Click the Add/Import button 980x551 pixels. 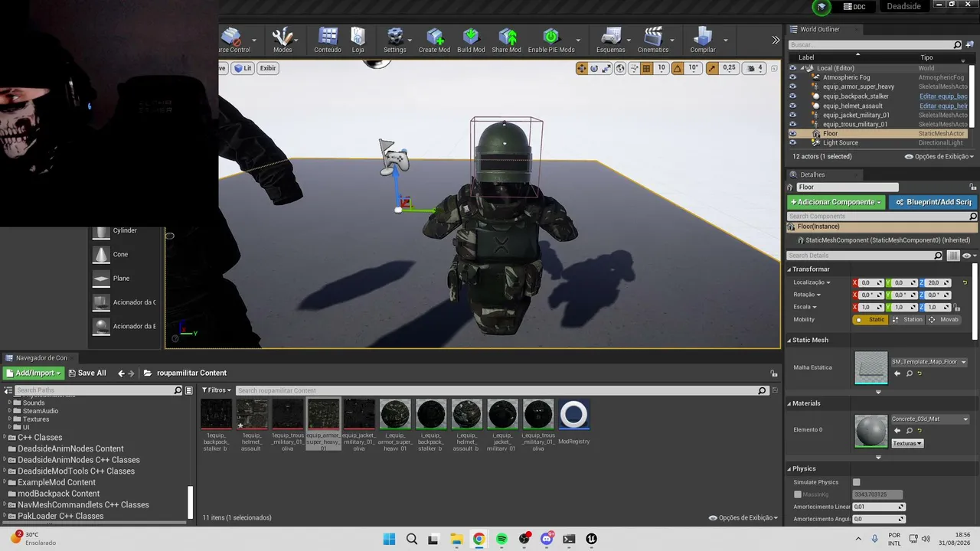coord(33,373)
